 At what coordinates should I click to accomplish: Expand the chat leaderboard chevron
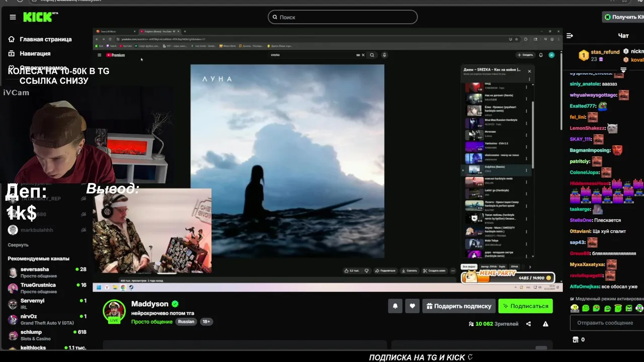point(623,70)
